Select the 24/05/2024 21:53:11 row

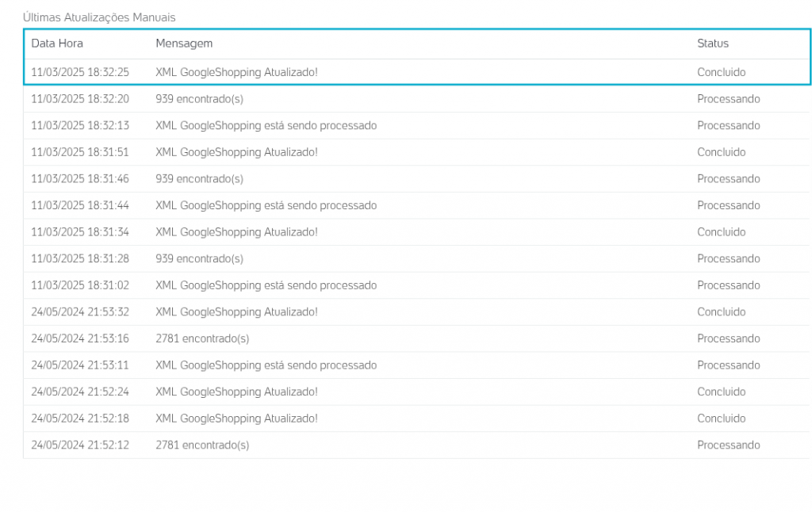click(417, 365)
